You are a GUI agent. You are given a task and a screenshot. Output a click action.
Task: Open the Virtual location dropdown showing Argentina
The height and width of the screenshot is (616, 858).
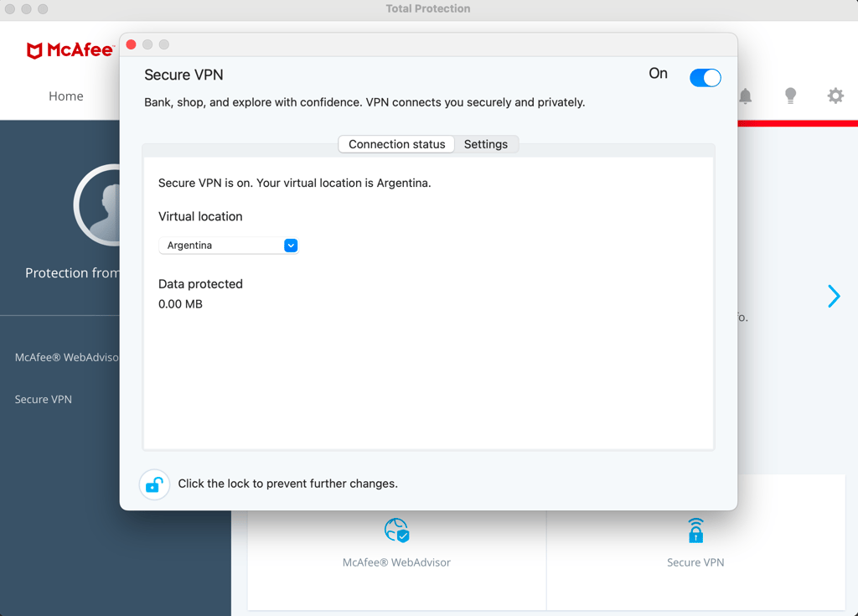[x=229, y=246]
